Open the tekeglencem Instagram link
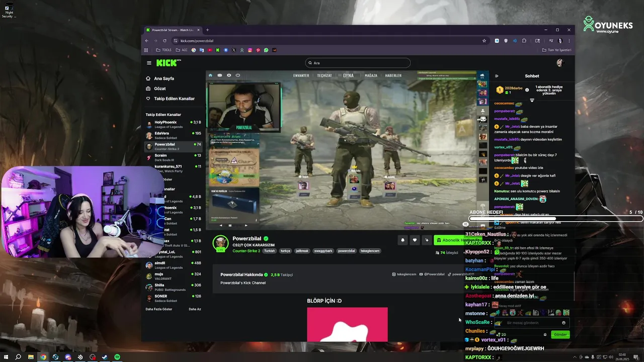 tap(404, 275)
